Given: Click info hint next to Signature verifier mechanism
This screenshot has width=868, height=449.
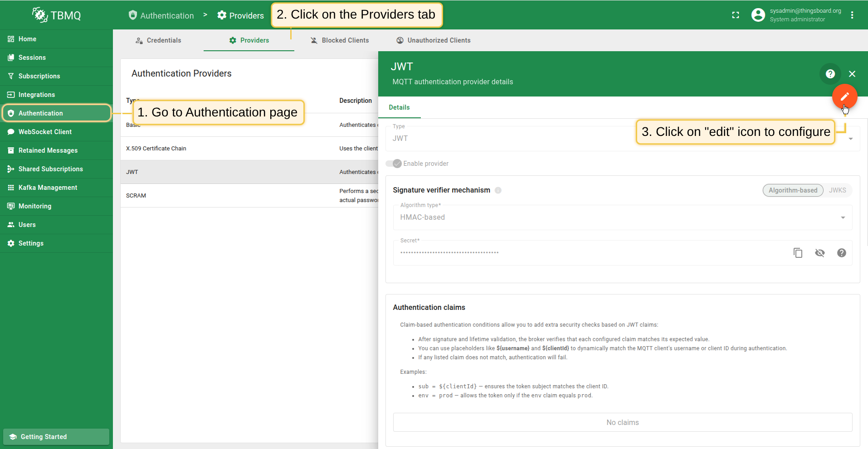Looking at the screenshot, I should point(498,190).
